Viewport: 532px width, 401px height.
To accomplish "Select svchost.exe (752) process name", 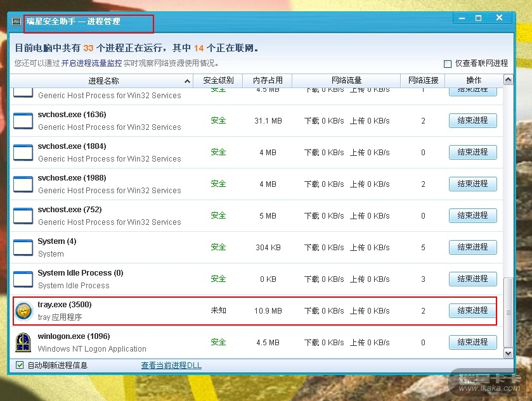I will (x=70, y=210).
